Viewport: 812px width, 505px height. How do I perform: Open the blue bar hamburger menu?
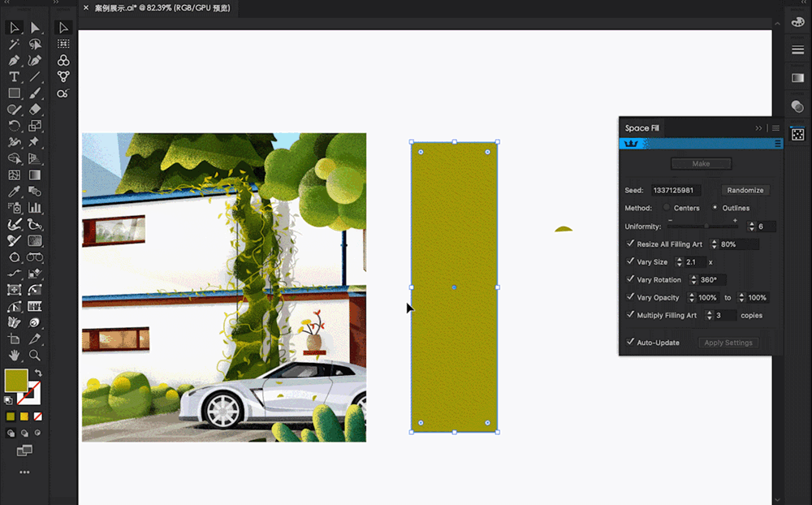(x=778, y=144)
